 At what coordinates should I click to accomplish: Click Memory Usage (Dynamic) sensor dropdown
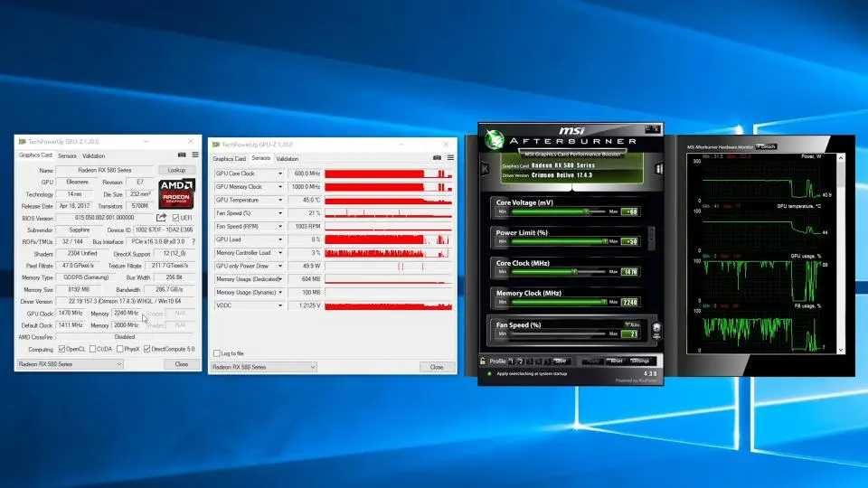tap(280, 292)
